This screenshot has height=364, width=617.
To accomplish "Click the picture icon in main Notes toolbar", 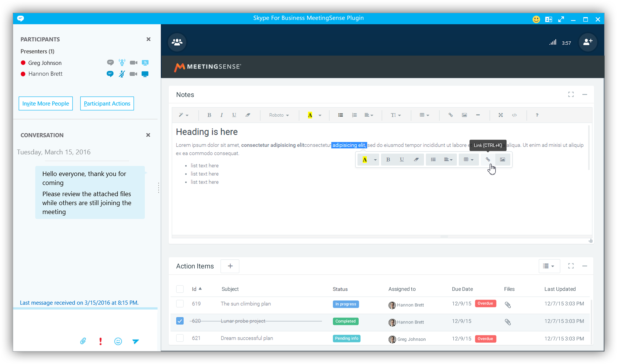I will (464, 115).
